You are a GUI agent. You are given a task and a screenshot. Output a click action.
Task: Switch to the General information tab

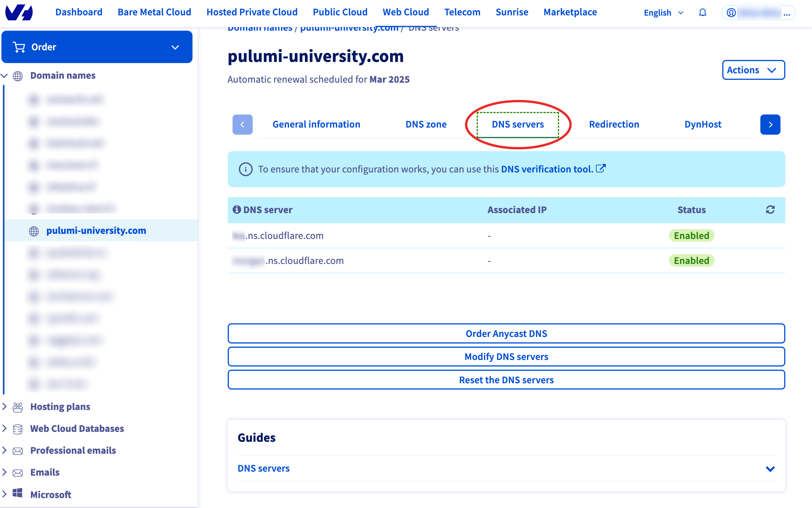click(316, 124)
